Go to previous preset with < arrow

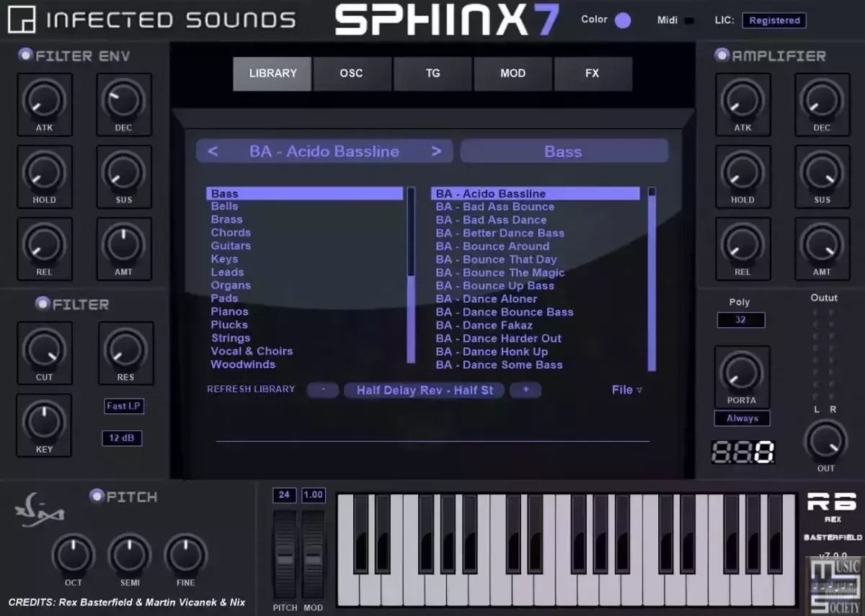[213, 151]
